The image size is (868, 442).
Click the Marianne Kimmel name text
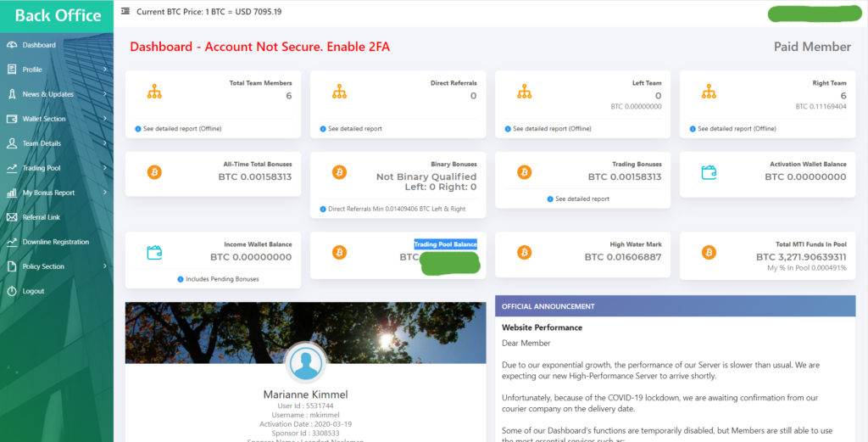click(x=305, y=395)
